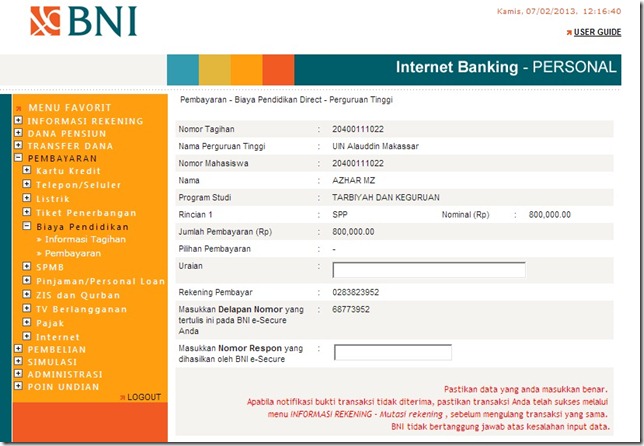This screenshot has height=446, width=644.
Task: Click the date and time text
Action: click(559, 11)
